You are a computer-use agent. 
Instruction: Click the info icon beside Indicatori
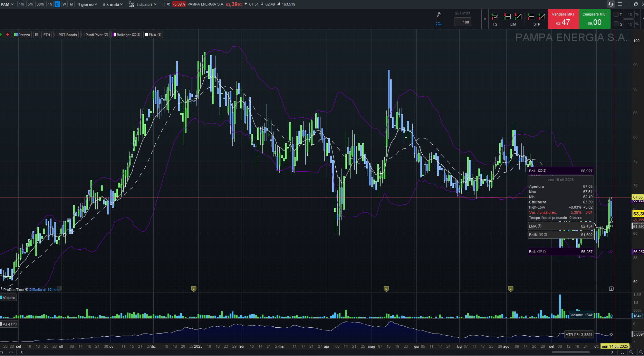click(x=162, y=4)
